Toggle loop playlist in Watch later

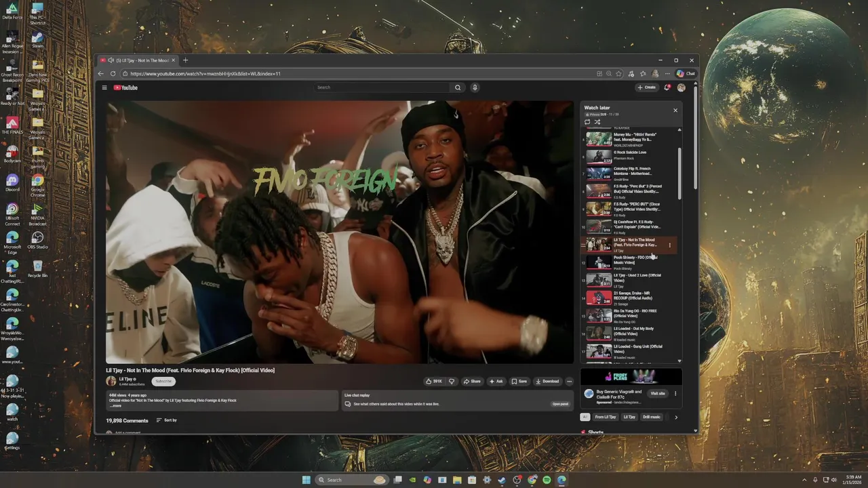coord(587,122)
